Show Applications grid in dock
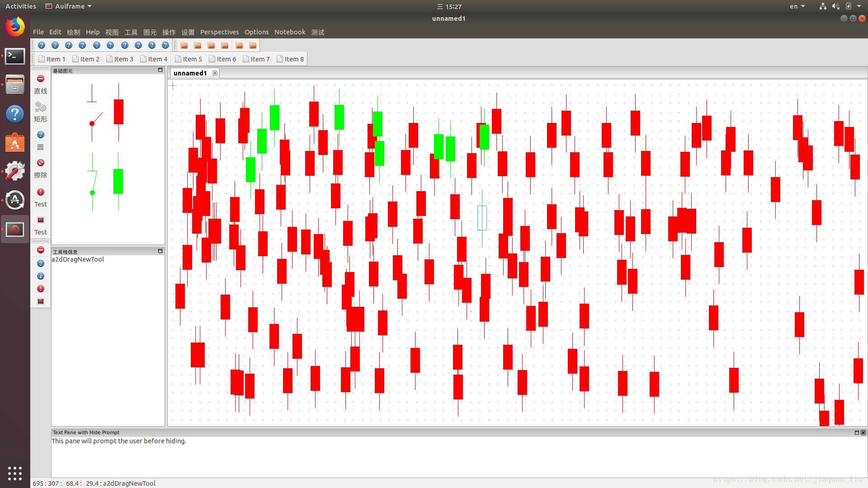This screenshot has height=488, width=868. 15,473
